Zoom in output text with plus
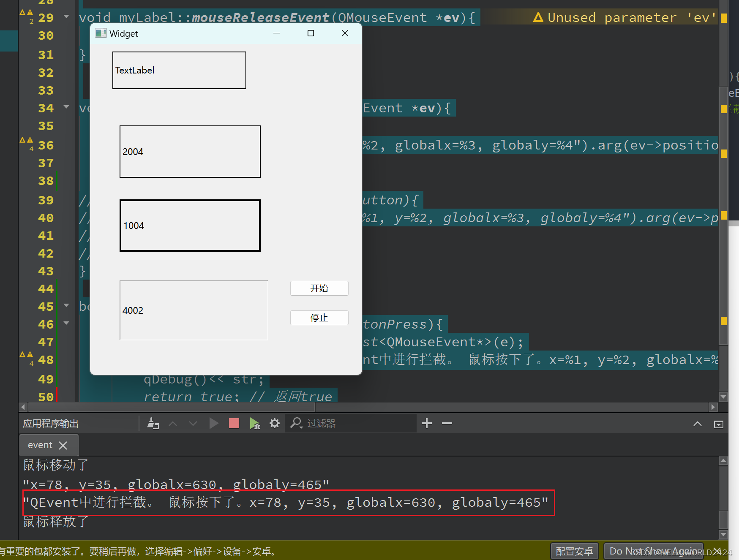 [427, 423]
